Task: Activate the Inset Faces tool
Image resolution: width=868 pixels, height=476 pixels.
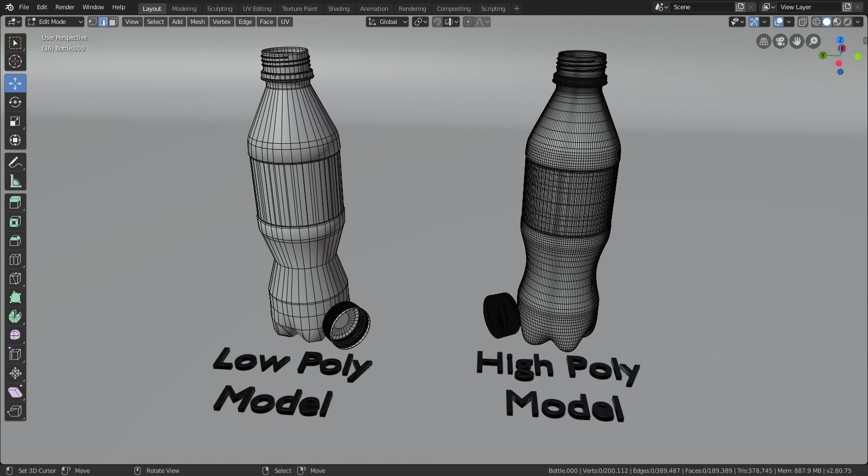Action: (x=15, y=222)
